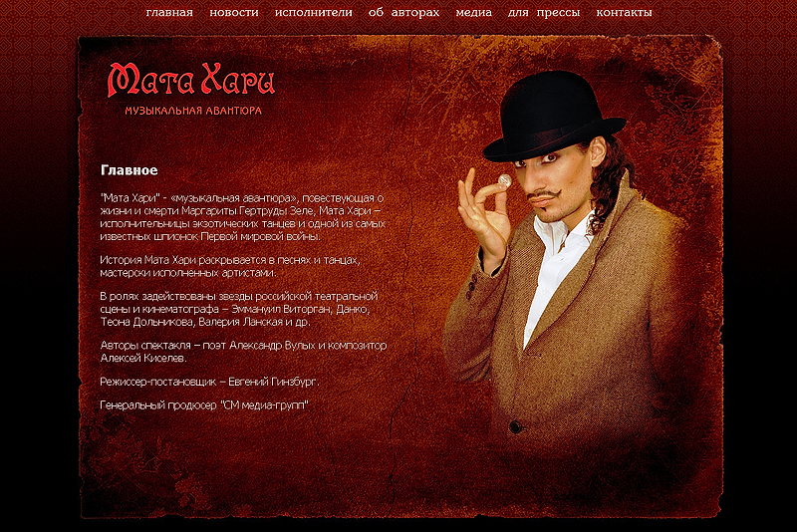This screenshot has height=532, width=797.
Task: Open the медиа section
Action: pos(474,12)
